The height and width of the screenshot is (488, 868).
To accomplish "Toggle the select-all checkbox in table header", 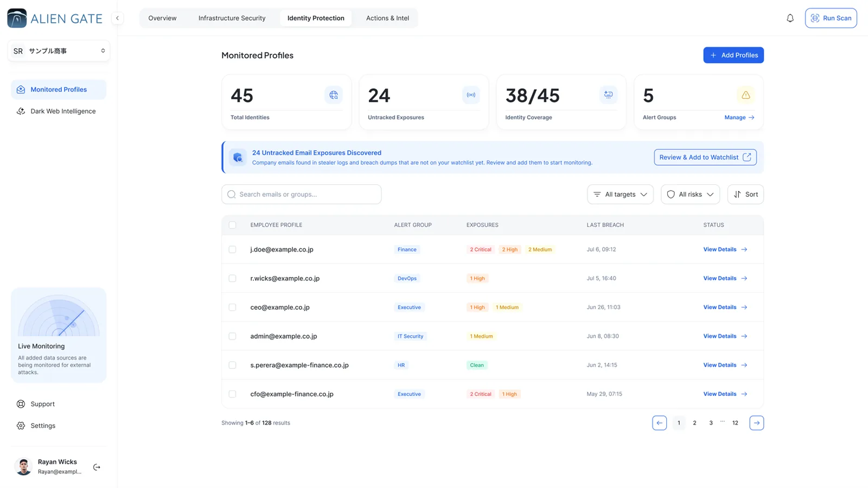I will point(232,225).
